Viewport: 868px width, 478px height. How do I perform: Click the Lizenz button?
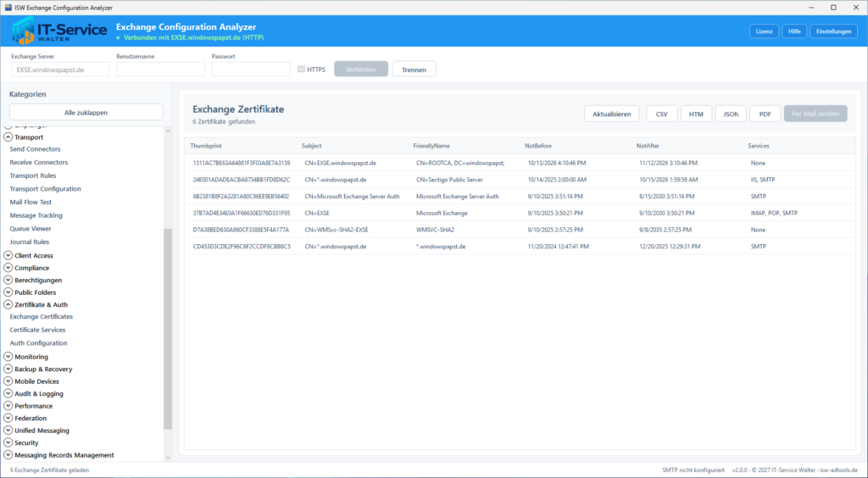764,31
